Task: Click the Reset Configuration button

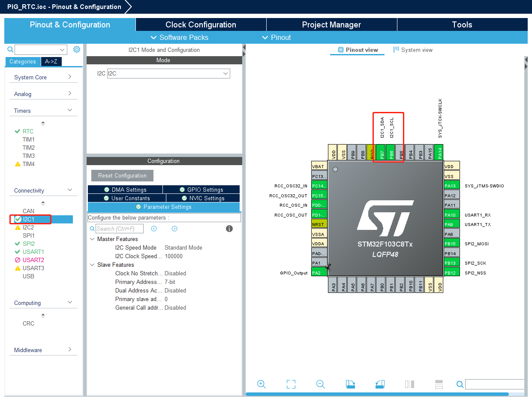Action: [122, 175]
